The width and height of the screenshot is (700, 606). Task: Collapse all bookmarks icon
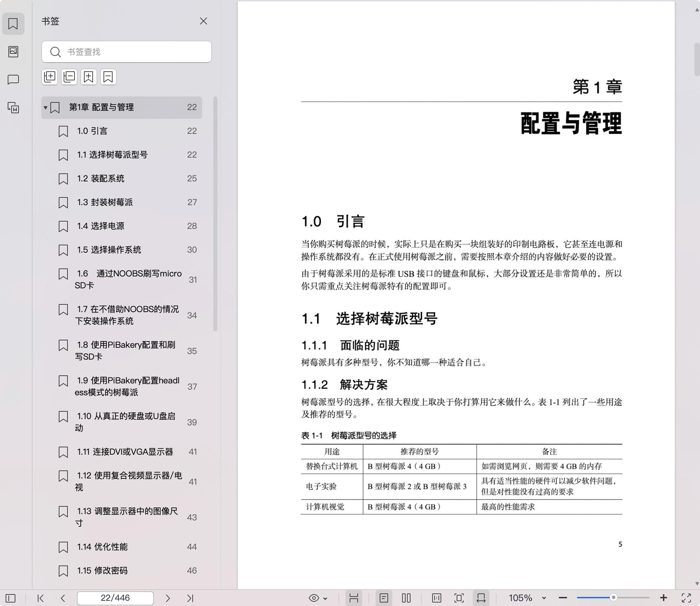coord(69,77)
